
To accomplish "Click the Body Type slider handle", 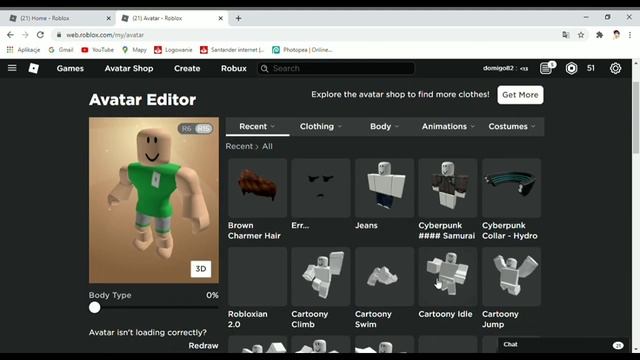I will click(x=95, y=307).
